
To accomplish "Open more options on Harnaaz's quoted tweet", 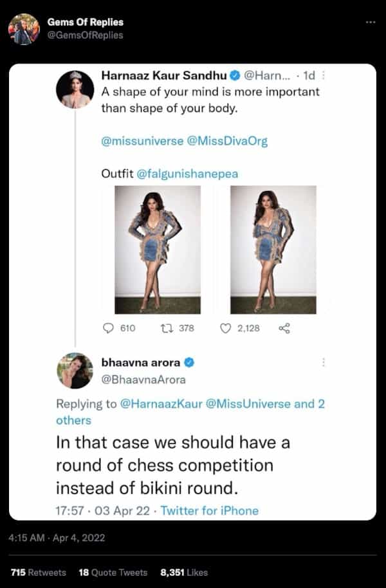I will (323, 76).
